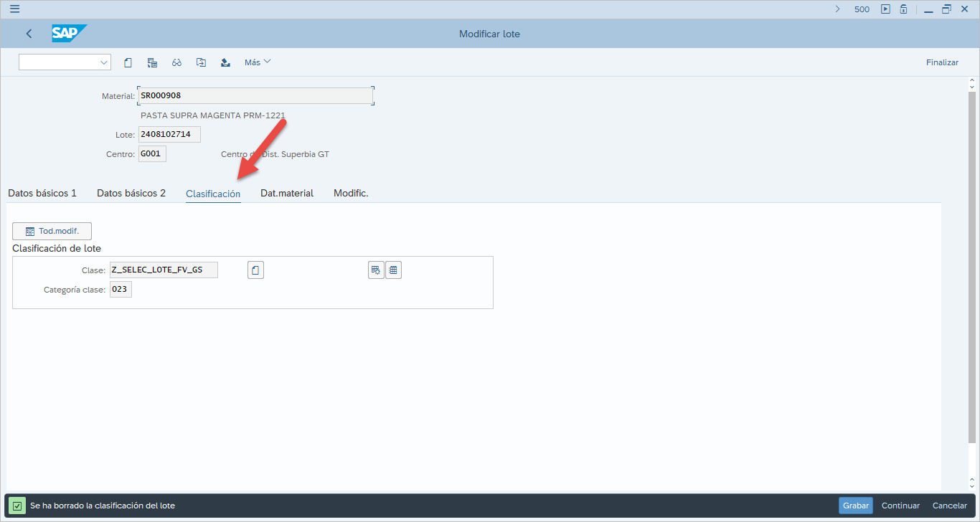Open the hamburger menu in title bar
The width and height of the screenshot is (980, 522).
tap(14, 9)
